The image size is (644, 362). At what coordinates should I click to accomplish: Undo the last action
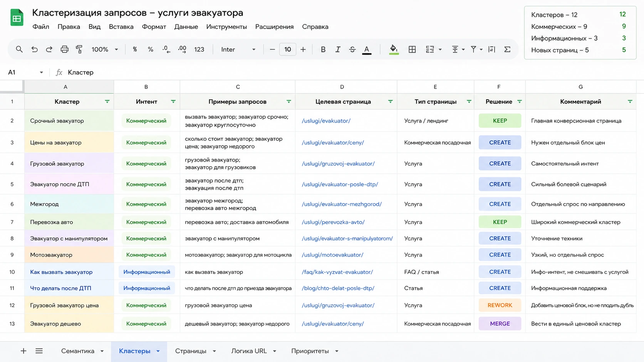click(34, 49)
